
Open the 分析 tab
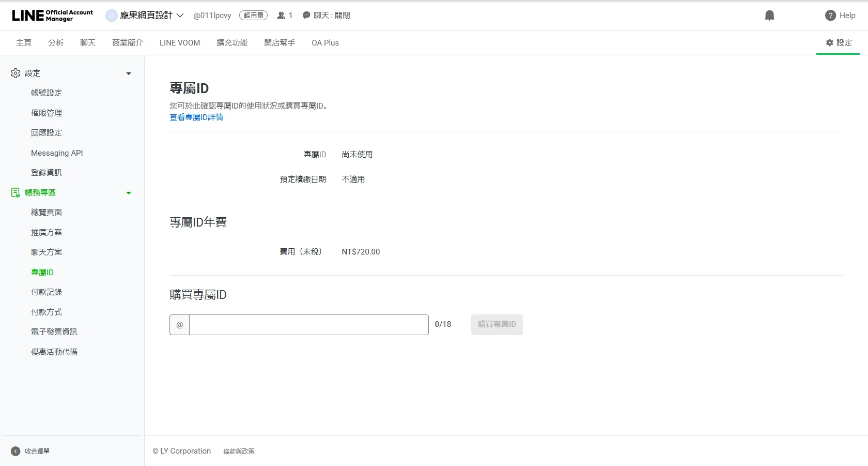pos(56,43)
